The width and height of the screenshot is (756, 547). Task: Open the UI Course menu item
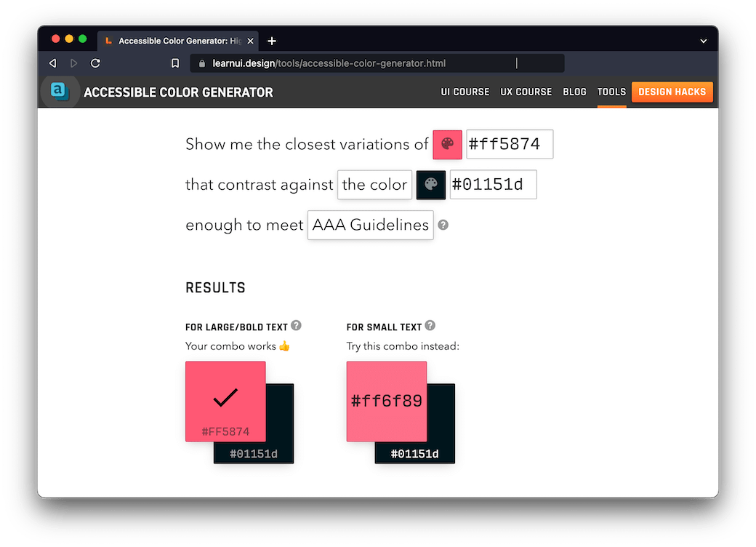pyautogui.click(x=465, y=92)
